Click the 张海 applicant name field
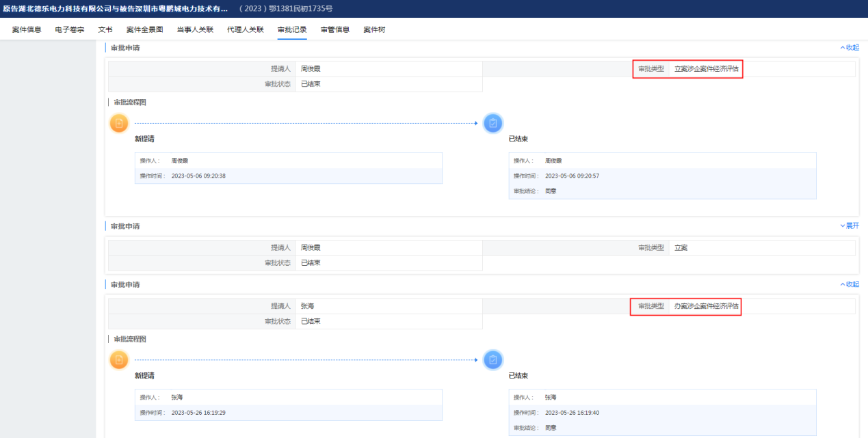Screen dimensions: 868x438 click(x=307, y=306)
